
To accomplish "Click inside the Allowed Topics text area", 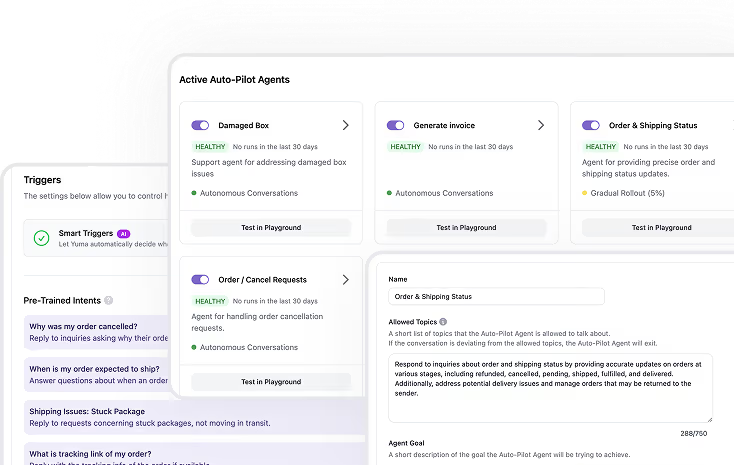I will pos(550,388).
